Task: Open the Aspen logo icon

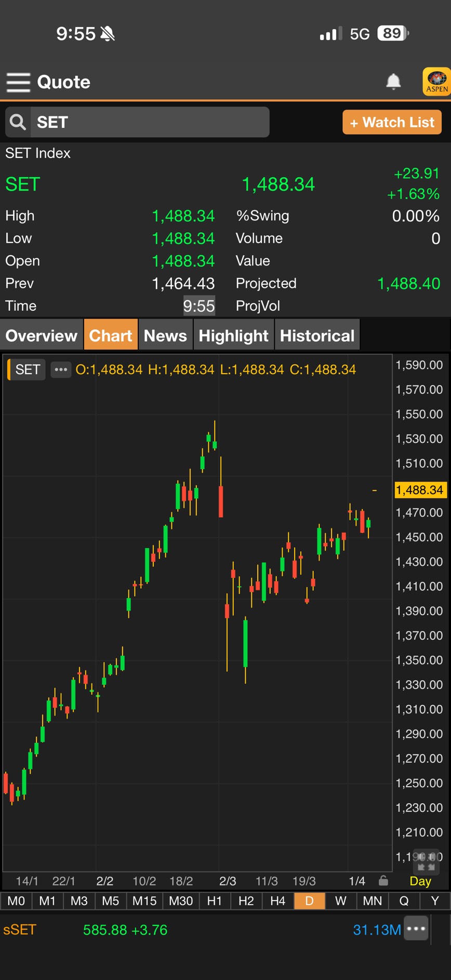Action: point(436,82)
